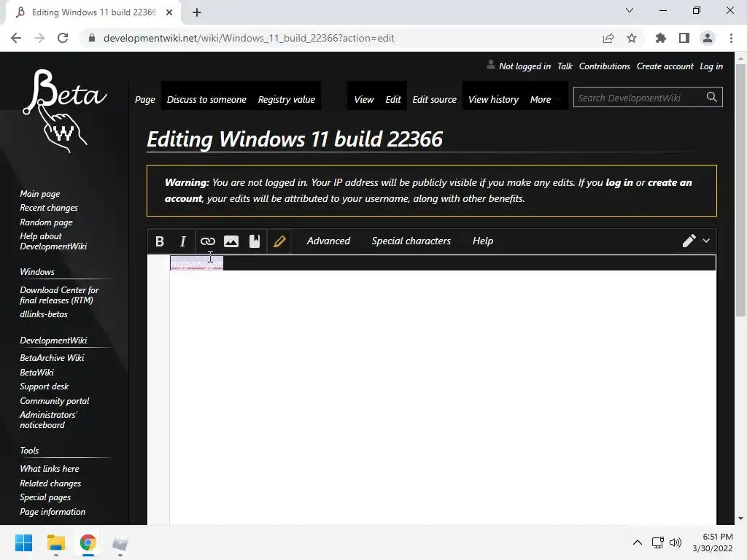Open dllinks-betas sidebar link
The height and width of the screenshot is (560, 747).
point(43,314)
